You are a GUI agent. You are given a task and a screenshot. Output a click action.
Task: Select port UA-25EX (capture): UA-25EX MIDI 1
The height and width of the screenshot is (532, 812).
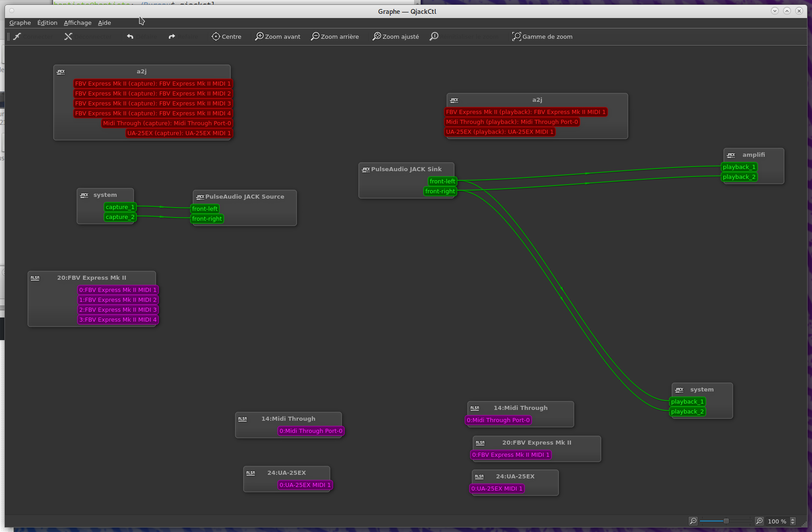(179, 133)
